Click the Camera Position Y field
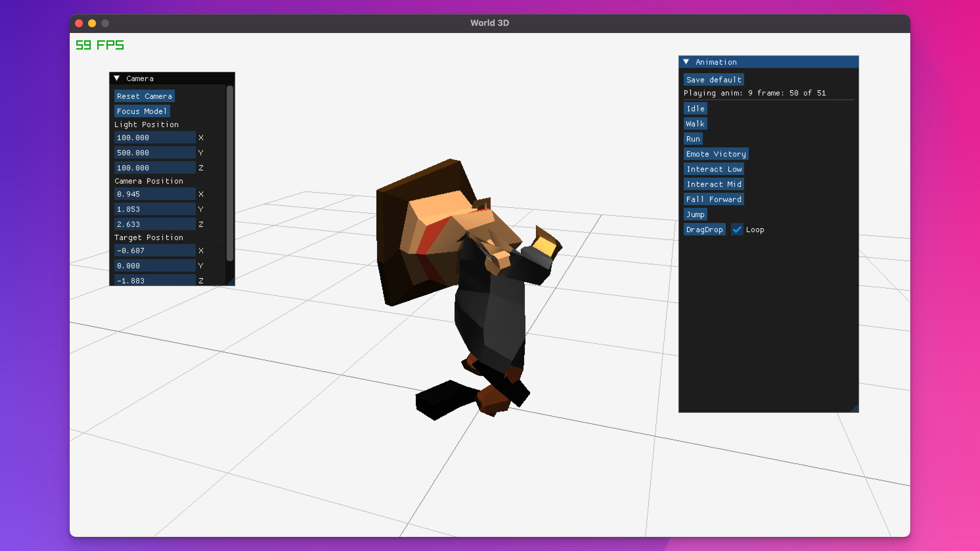Image resolution: width=980 pixels, height=551 pixels. coord(154,209)
